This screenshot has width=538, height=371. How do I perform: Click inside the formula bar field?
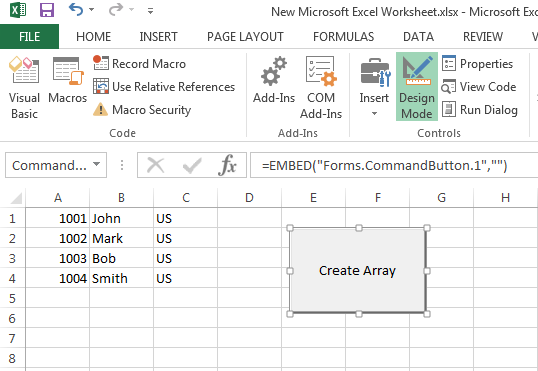[x=394, y=165]
